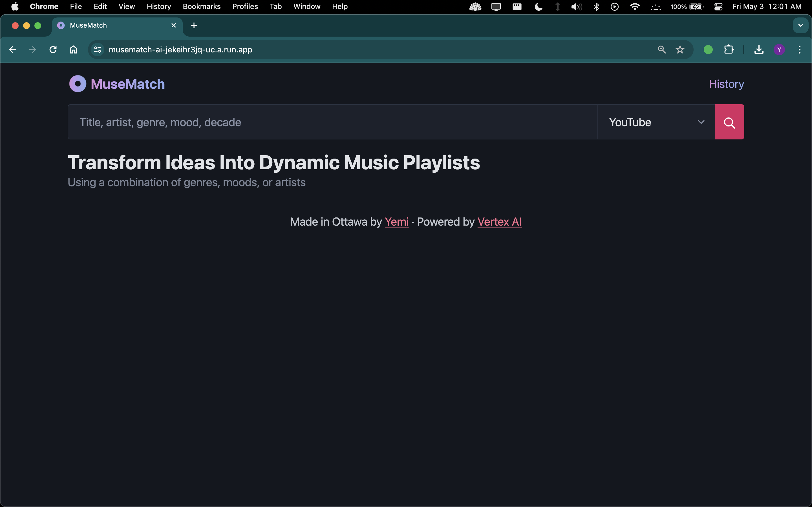
Task: Open the Chrome extensions puzzle icon
Action: point(729,50)
